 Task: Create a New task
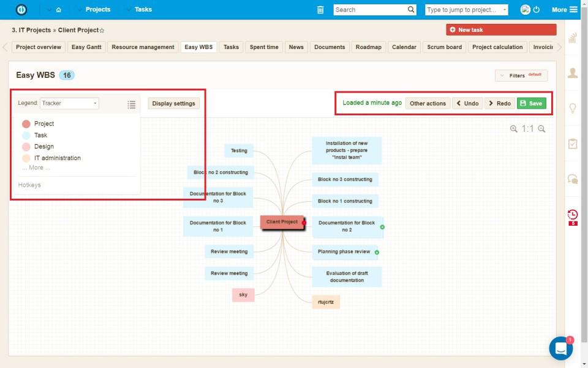(501, 29)
